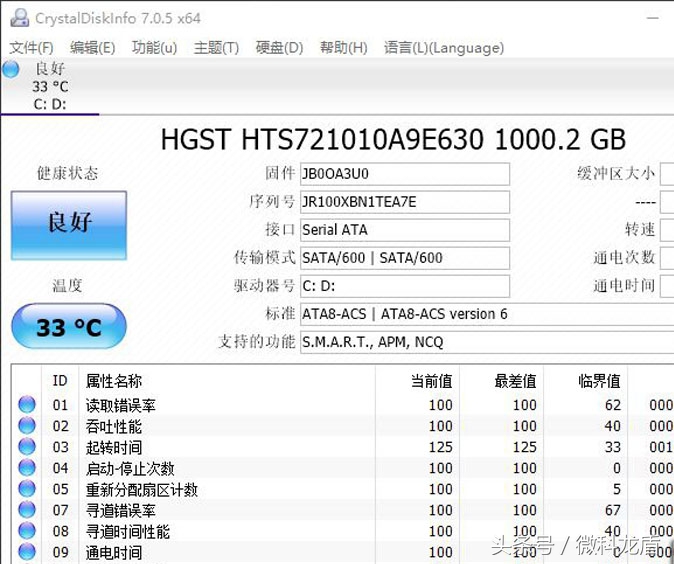This screenshot has height=564, width=674.
Task: Click the status orb for 起转时间 row
Action: [27, 447]
